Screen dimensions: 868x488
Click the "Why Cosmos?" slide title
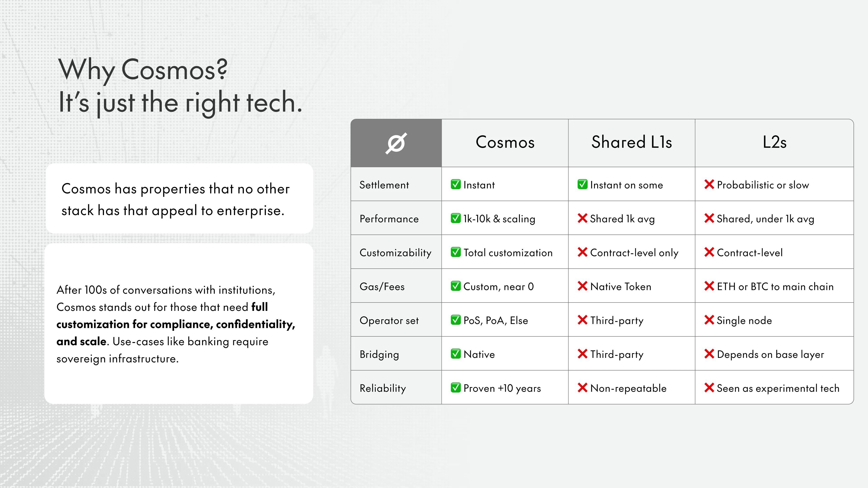143,70
